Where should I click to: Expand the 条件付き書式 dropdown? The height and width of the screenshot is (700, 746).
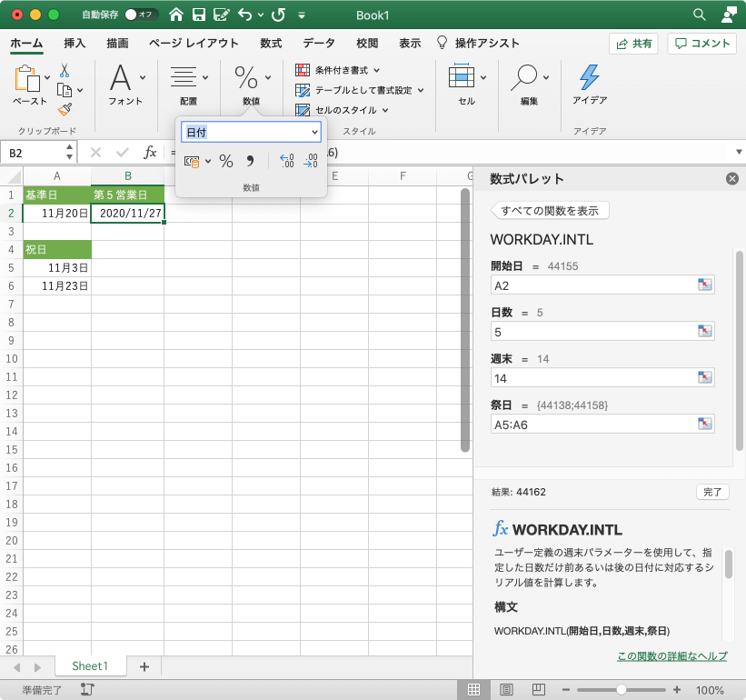pyautogui.click(x=376, y=70)
